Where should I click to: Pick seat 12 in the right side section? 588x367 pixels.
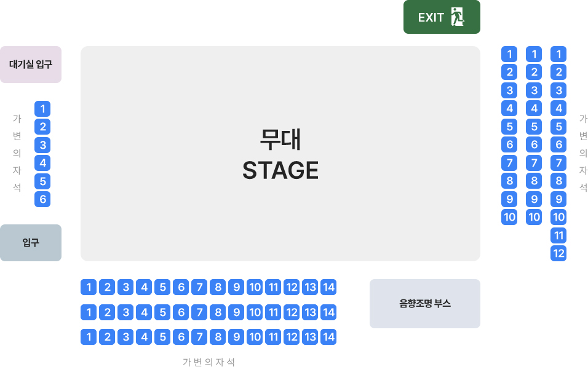coord(558,253)
